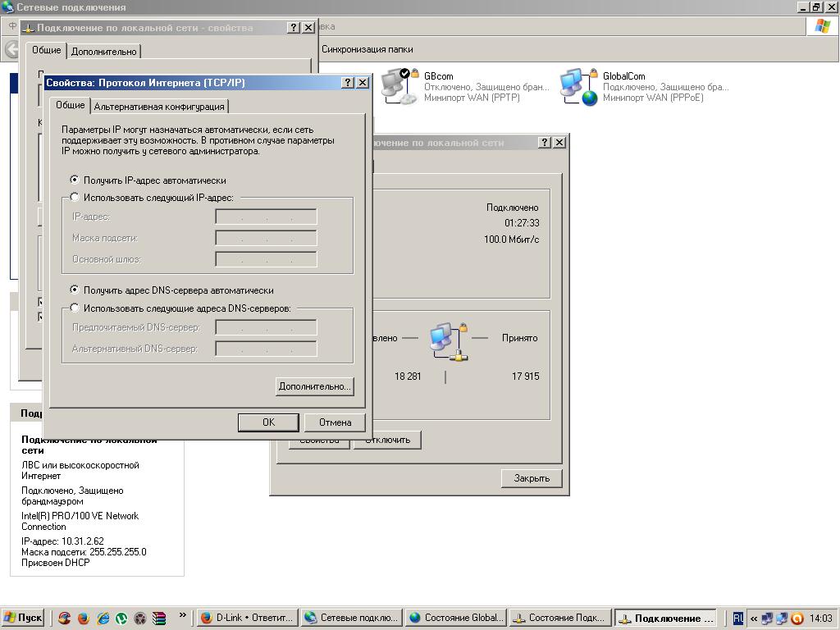Click 'Присвоен DHCP' text in details panel
This screenshot has width=840, height=630.
pos(56,563)
